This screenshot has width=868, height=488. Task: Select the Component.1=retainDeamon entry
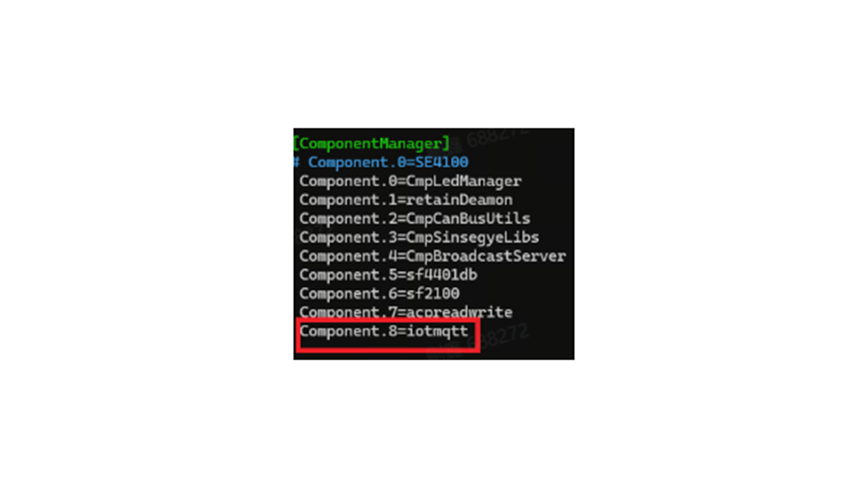click(x=406, y=200)
